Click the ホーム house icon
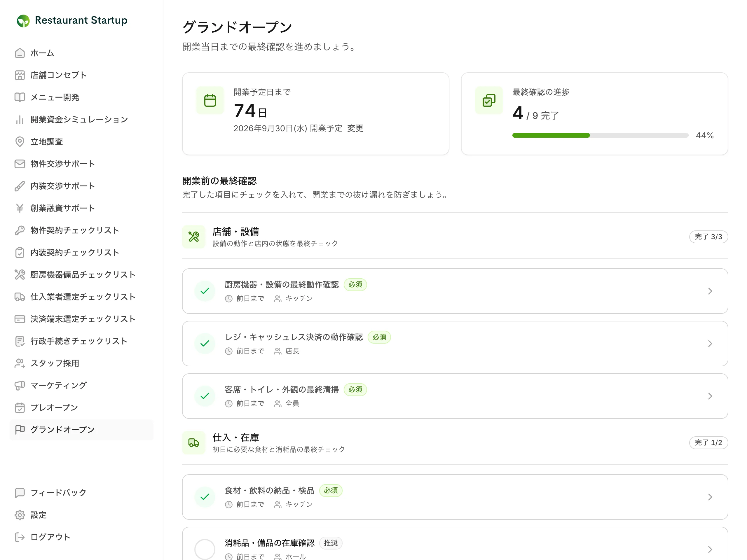The height and width of the screenshot is (560, 747). click(x=20, y=53)
